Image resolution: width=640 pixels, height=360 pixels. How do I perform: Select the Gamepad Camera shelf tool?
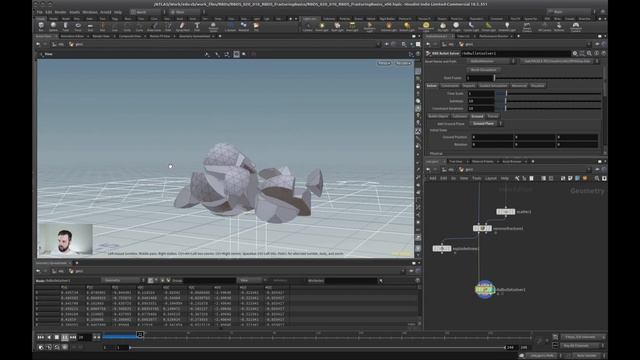click(x=576, y=27)
